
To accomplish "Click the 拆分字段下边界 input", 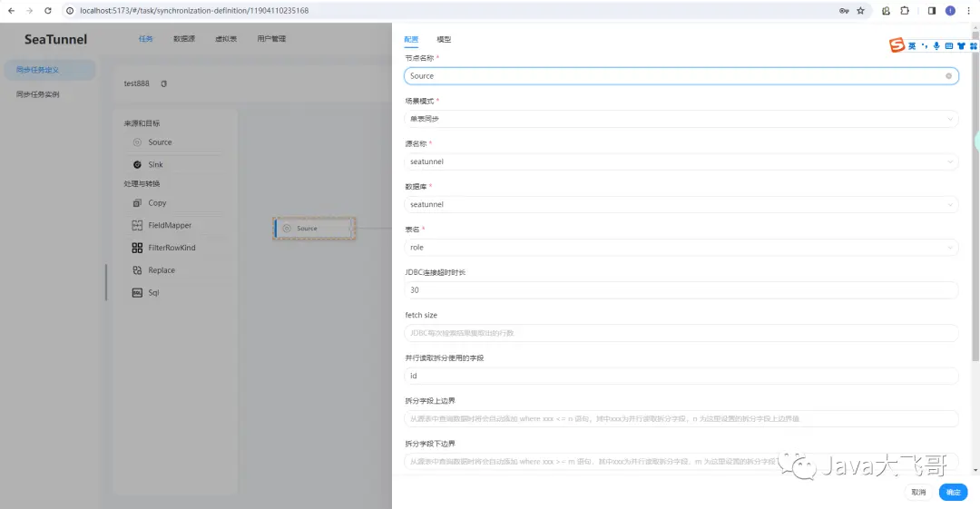I will [x=681, y=462].
